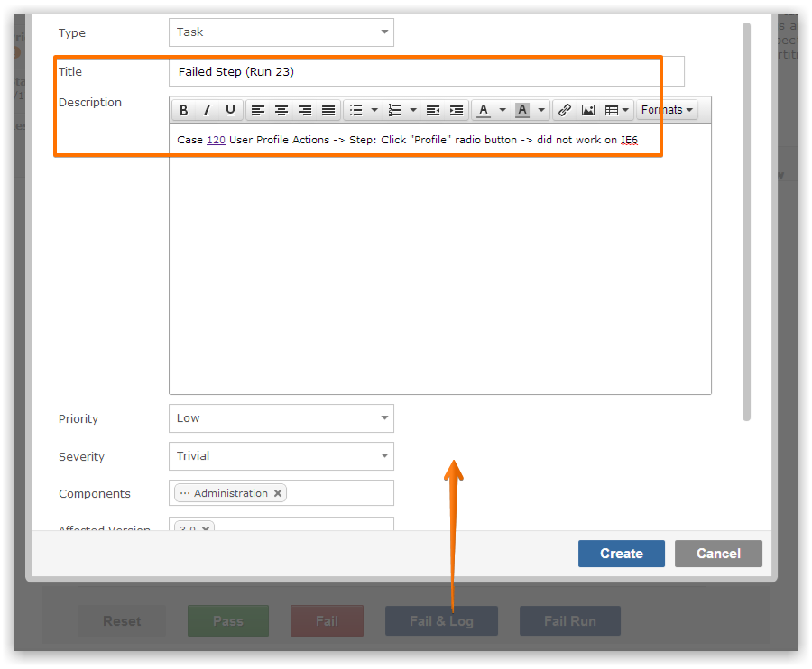Open the table options dropdown arrow
Image resolution: width=812 pixels, height=669 pixels.
click(625, 110)
